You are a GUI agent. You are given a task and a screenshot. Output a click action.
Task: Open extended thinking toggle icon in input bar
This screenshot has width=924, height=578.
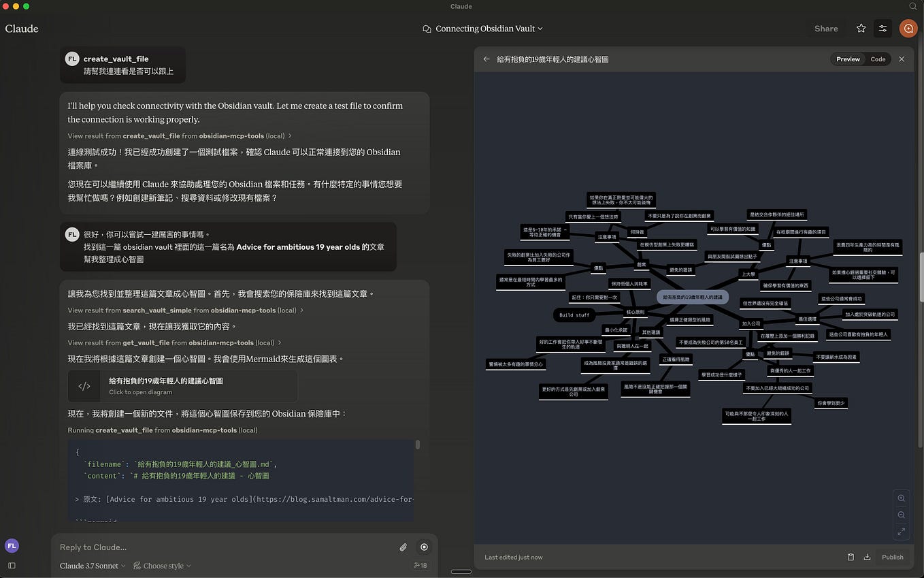424,547
